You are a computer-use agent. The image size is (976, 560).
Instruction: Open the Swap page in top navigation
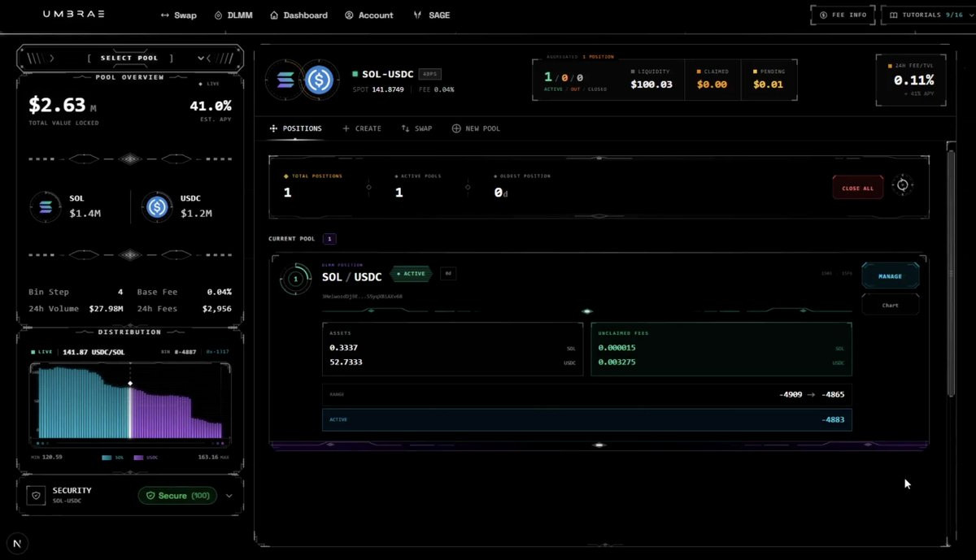coord(178,15)
